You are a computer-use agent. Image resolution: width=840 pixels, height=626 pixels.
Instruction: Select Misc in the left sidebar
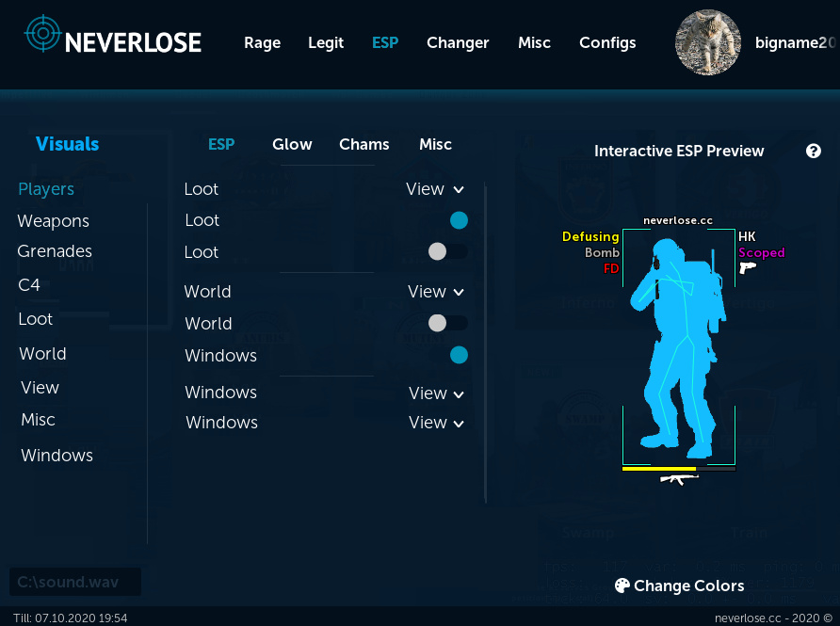click(x=38, y=420)
